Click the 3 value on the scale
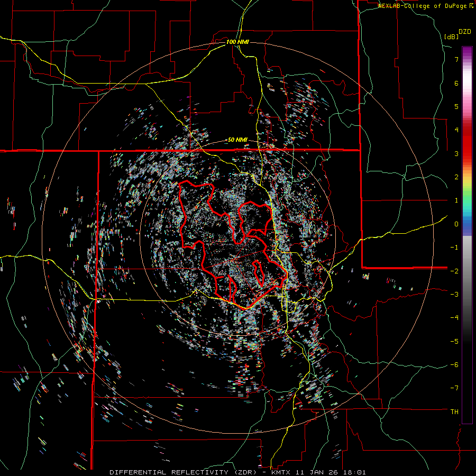Viewport: 476px width, 476px height. click(456, 153)
